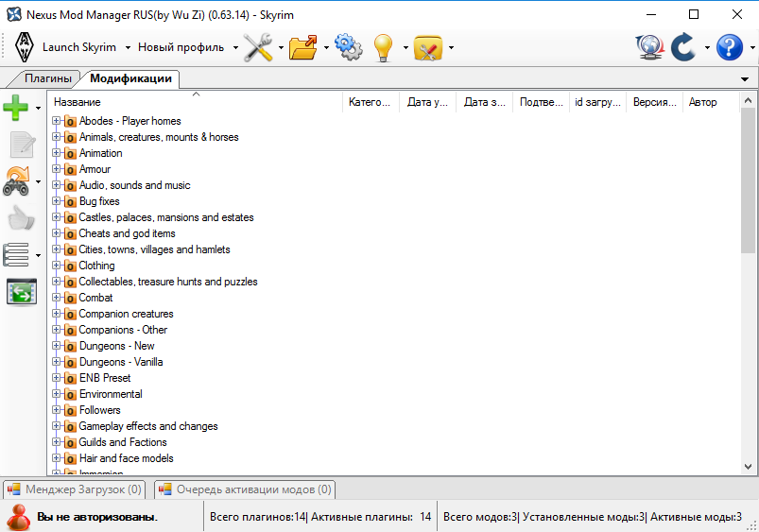Add a mod with green plus icon
The image size is (759, 532).
pyautogui.click(x=15, y=107)
